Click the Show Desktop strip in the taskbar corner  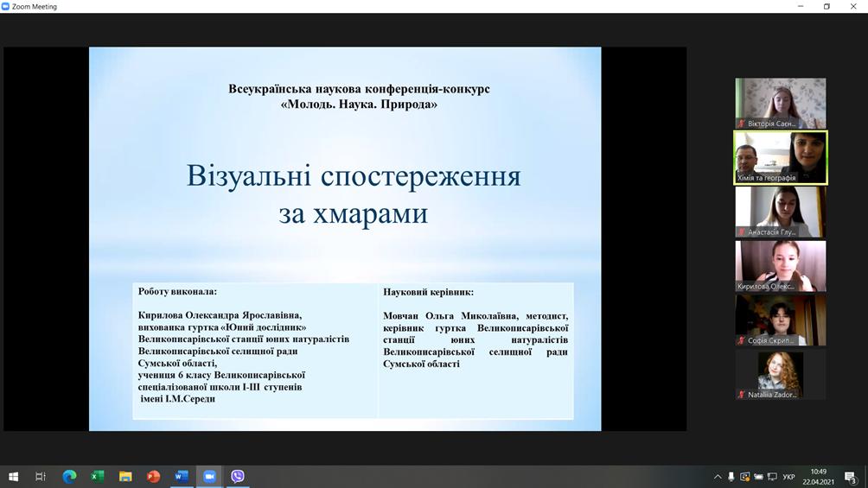pyautogui.click(x=865, y=477)
